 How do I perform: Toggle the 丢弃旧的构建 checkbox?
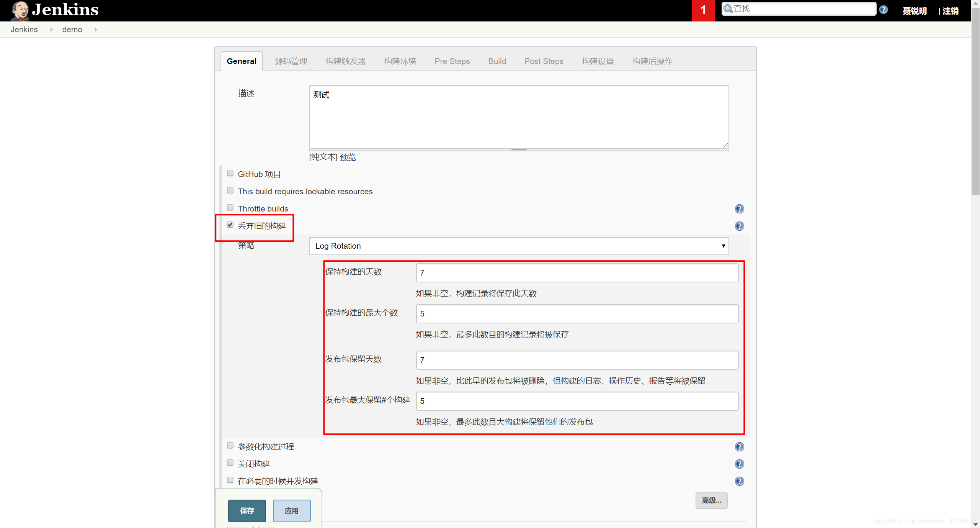pos(230,225)
